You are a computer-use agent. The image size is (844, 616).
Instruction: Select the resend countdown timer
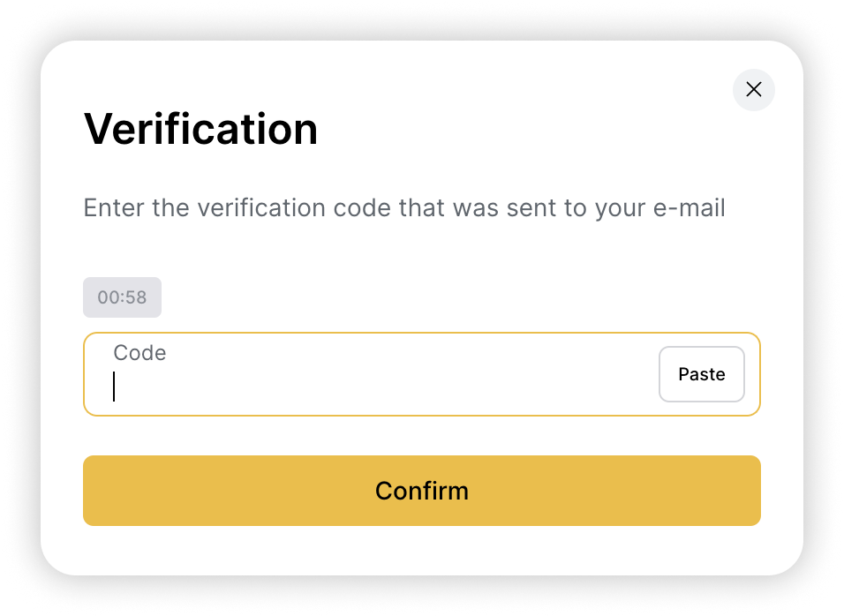pos(122,297)
